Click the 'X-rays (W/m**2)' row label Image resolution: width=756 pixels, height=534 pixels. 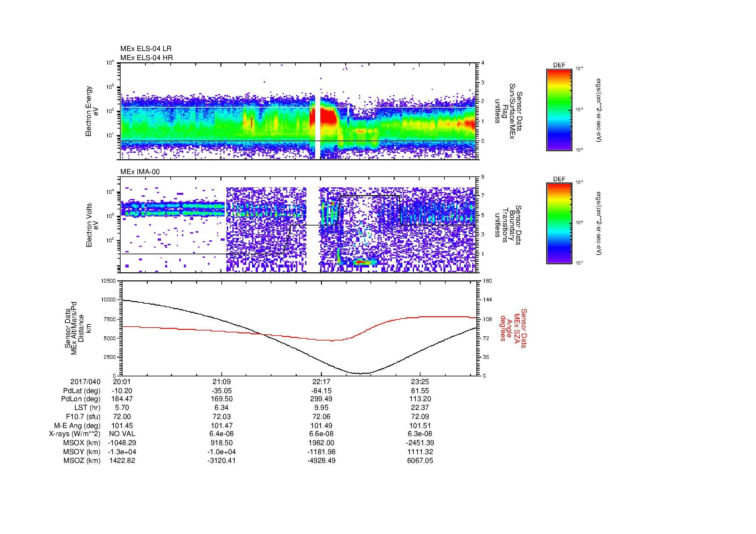tap(74, 434)
